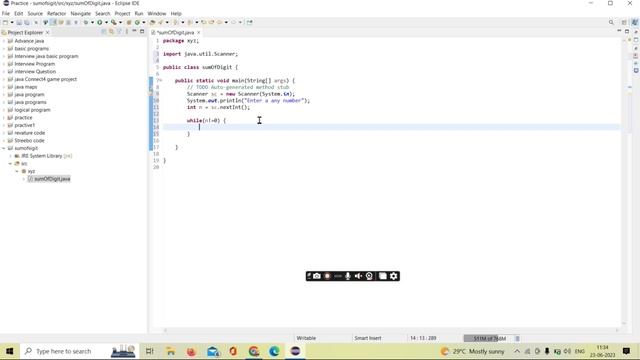
Task: Open the Edit menu
Action: click(x=19, y=13)
